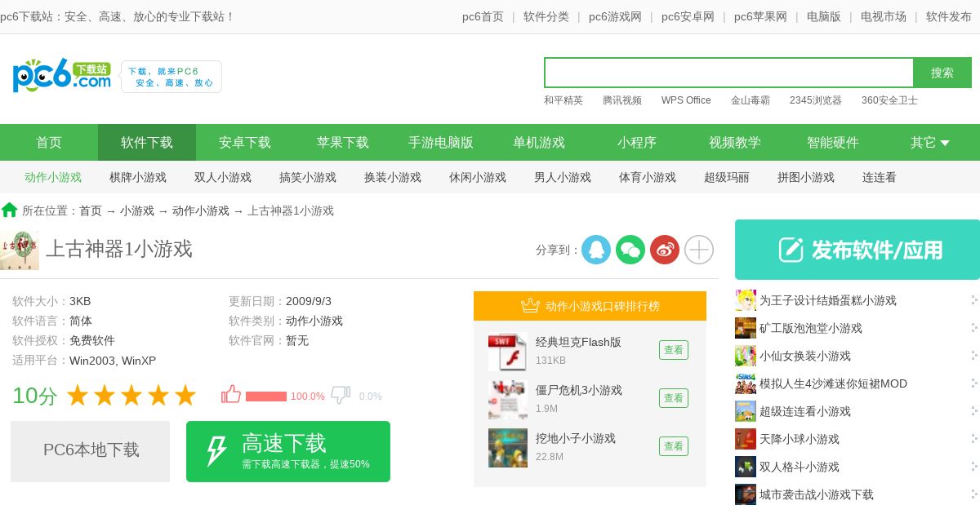The height and width of the screenshot is (514, 980).
Task: Expand the 其它 dropdown menu
Action: (930, 142)
